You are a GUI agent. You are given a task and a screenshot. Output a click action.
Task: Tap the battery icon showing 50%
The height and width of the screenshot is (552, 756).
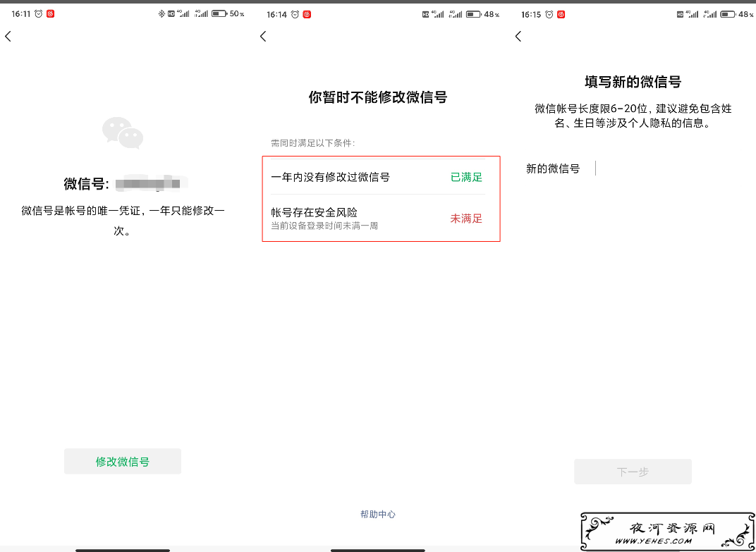pyautogui.click(x=219, y=14)
